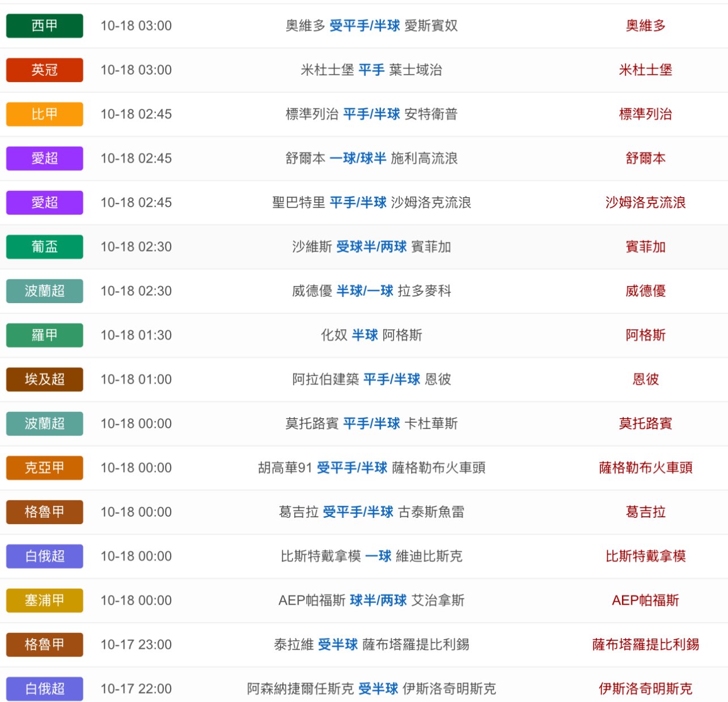The height and width of the screenshot is (702, 728).
Task: Click the red 賓菲加 recommended pick
Action: pos(645,246)
